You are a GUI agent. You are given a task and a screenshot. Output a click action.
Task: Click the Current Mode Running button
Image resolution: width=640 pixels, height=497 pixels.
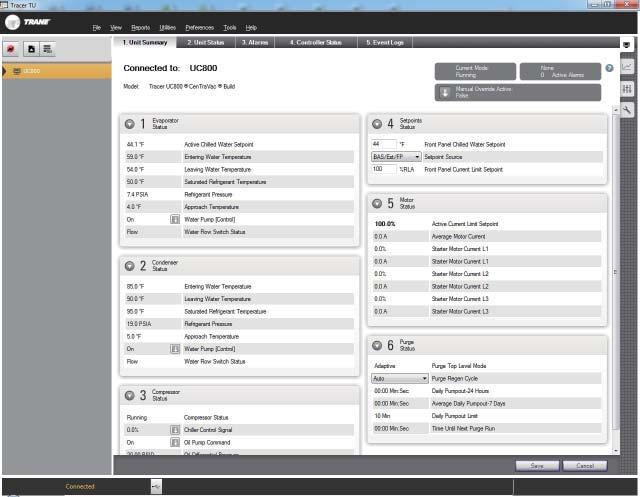(475, 71)
